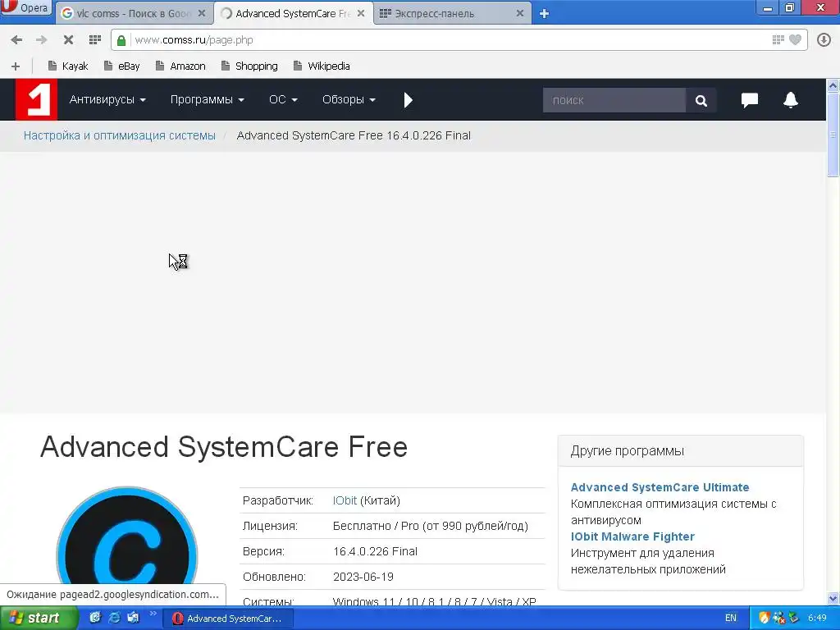Open the Kayak bookmark
Screen dimensions: 840x630
pyautogui.click(x=68, y=66)
